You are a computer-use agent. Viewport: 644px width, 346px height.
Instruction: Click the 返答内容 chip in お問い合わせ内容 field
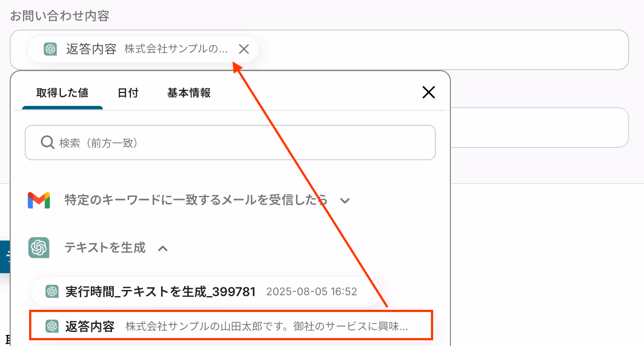pos(142,49)
